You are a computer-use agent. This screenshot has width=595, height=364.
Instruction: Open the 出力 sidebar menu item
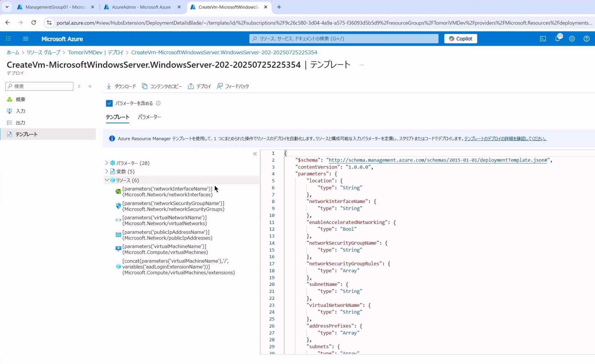coord(20,123)
